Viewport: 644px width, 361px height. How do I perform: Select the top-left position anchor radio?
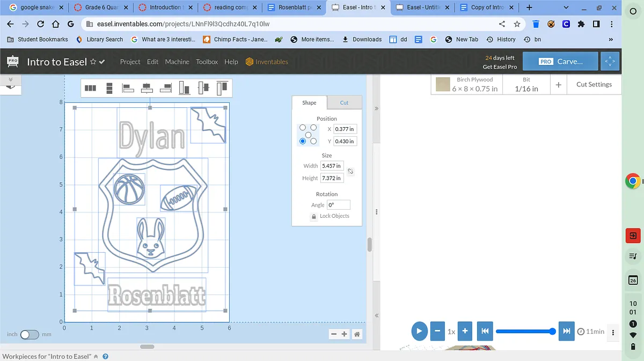tap(303, 128)
